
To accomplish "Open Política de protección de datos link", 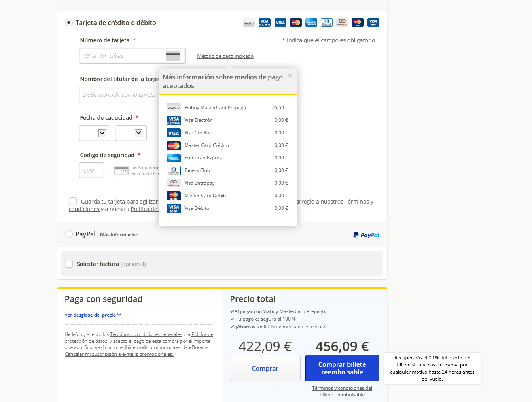I will coord(139,338).
